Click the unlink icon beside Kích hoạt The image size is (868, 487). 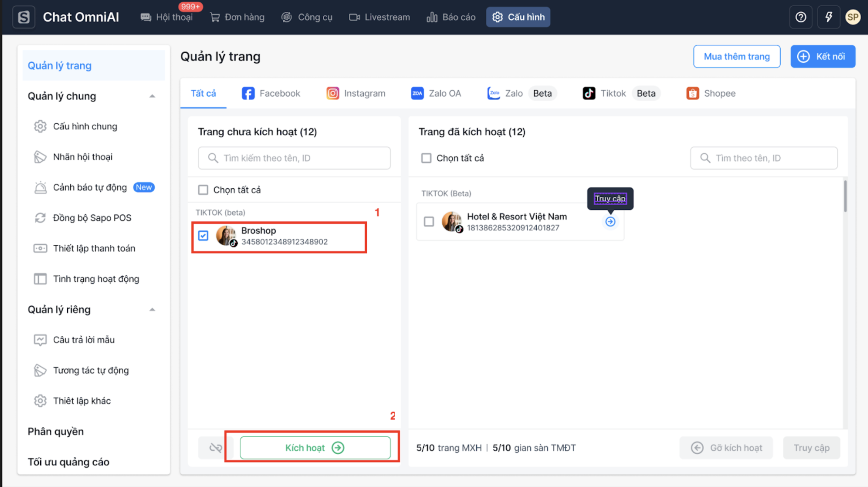coord(216,448)
